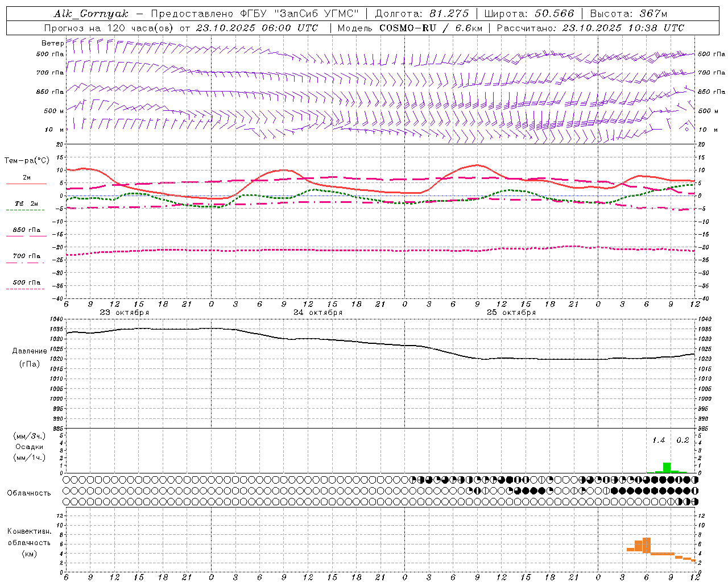Select the Широта: 50.566 value
Screen dimensions: 728x582
click(x=529, y=14)
